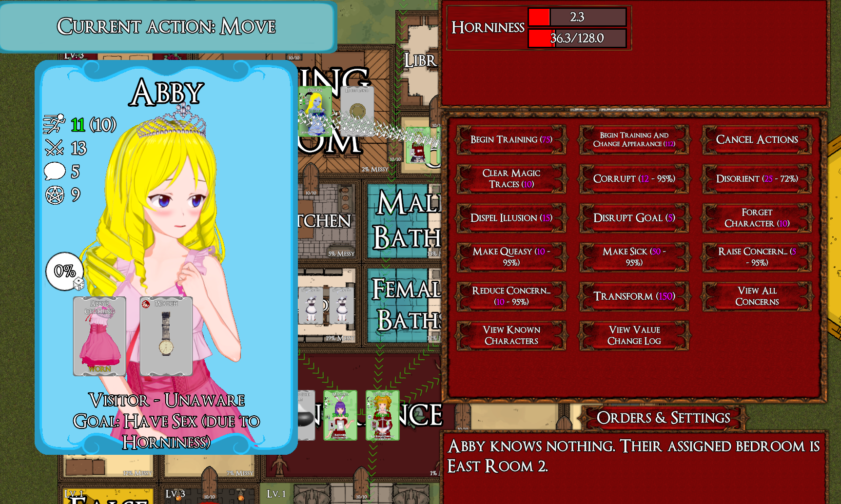
Task: Click the running speed stat icon
Action: click(x=54, y=124)
